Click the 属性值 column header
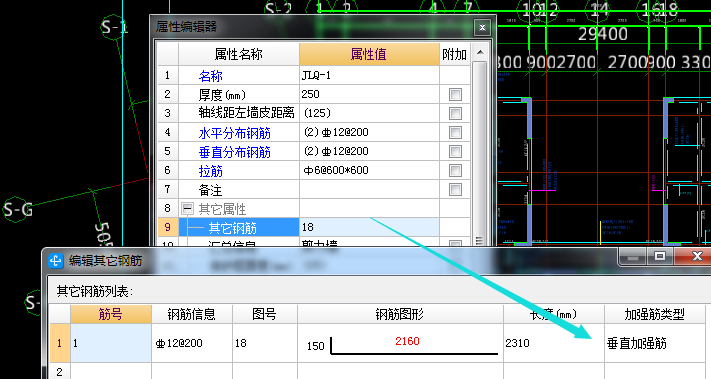This screenshot has height=379, width=711. pos(369,54)
